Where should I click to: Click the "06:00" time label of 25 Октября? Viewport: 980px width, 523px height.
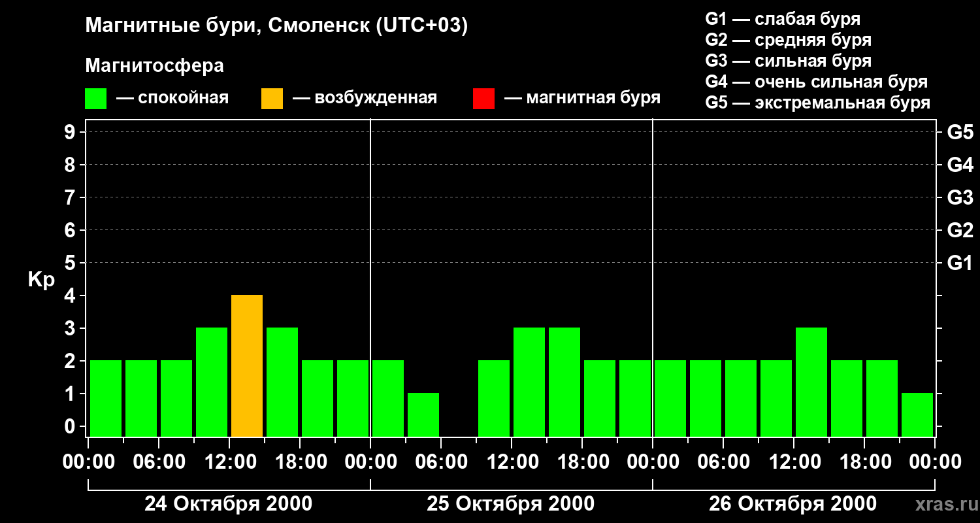pos(441,462)
